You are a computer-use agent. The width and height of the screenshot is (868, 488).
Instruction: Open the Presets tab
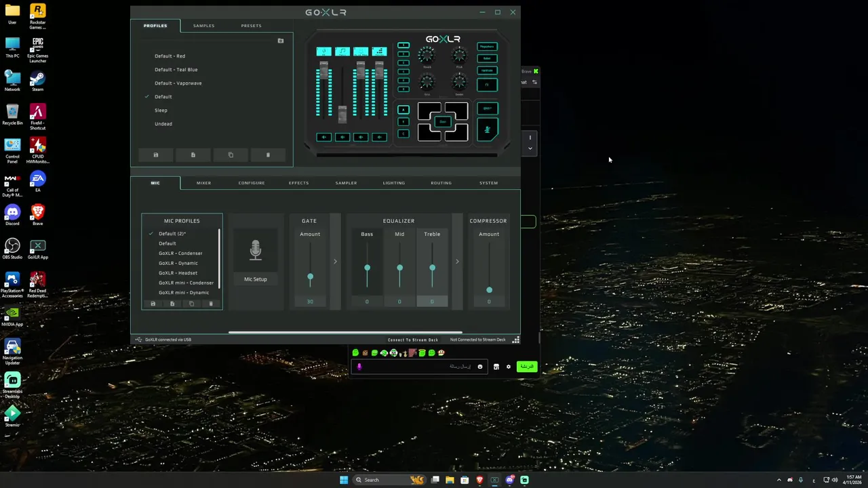coord(251,26)
